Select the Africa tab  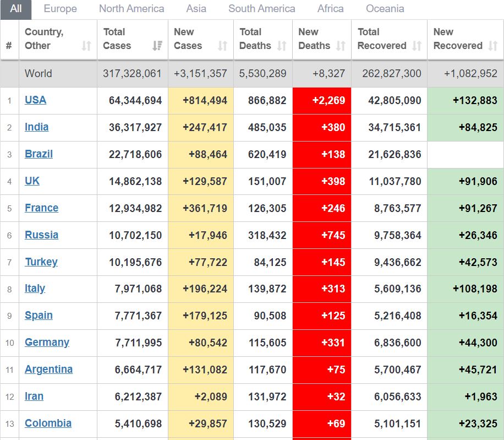click(330, 9)
